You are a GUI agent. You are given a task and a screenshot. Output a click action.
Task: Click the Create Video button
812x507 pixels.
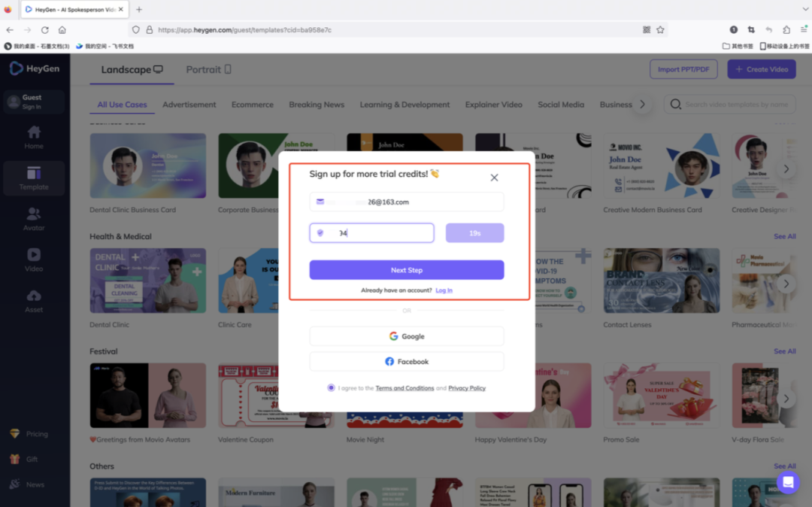tap(761, 69)
